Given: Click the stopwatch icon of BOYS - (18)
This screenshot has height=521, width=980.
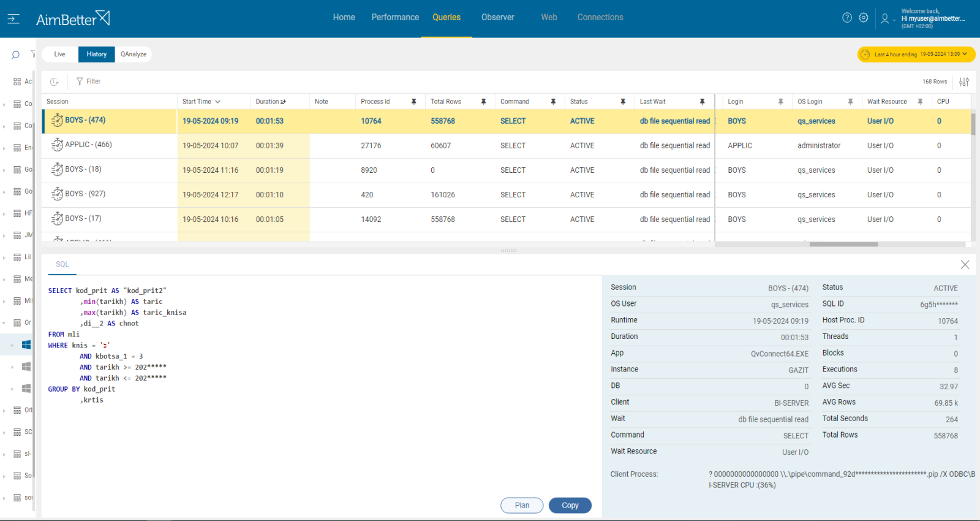Looking at the screenshot, I should (57, 169).
